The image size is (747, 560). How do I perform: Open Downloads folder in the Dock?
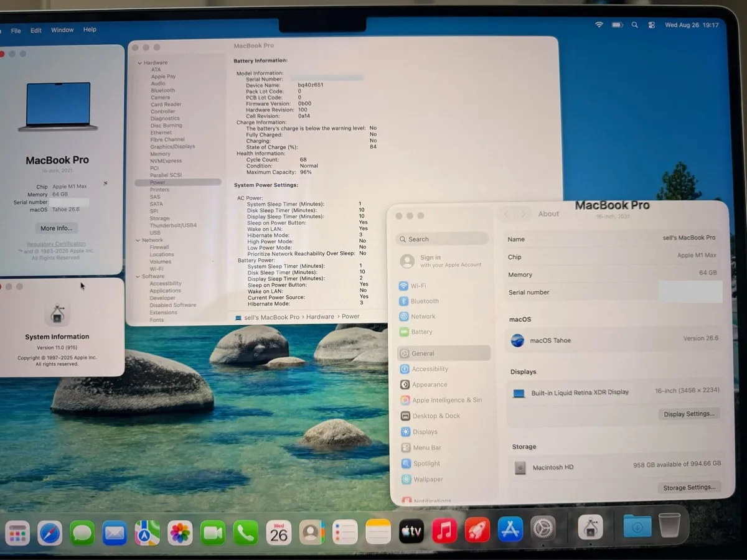pos(637,526)
